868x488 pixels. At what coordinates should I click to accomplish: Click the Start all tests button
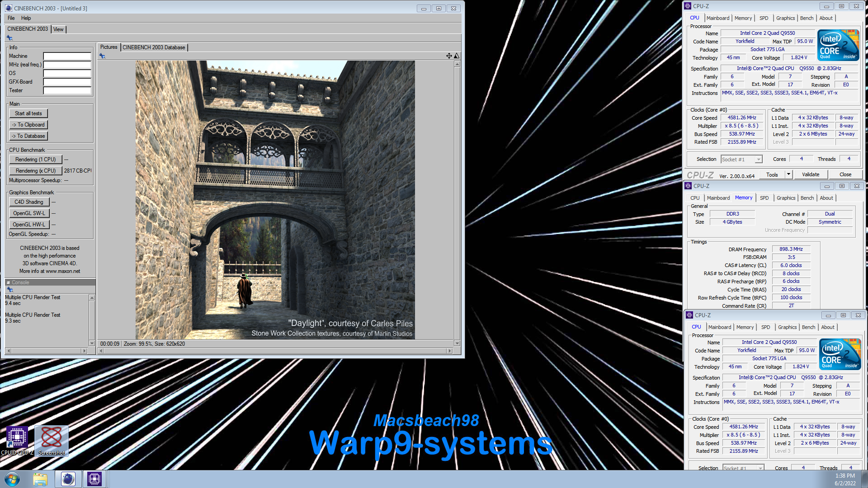[x=28, y=113]
